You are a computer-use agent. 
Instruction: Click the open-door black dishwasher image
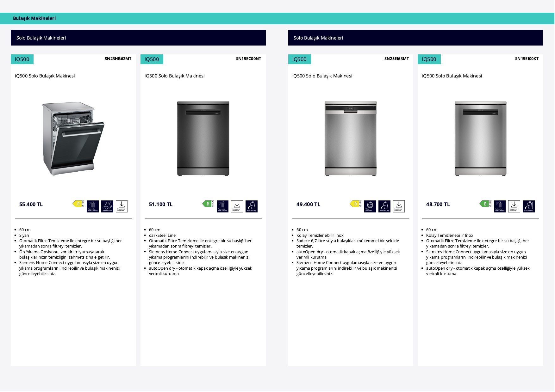click(x=73, y=138)
